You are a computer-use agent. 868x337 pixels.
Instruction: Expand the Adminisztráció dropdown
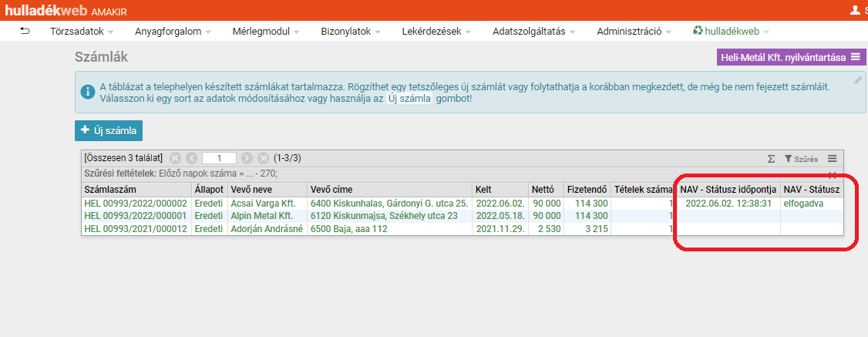click(634, 32)
